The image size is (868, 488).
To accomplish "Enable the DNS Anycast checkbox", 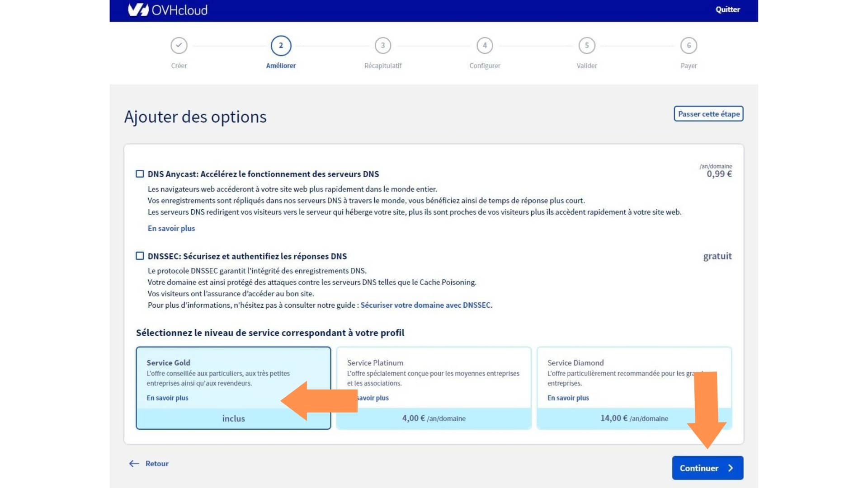I will [x=140, y=174].
